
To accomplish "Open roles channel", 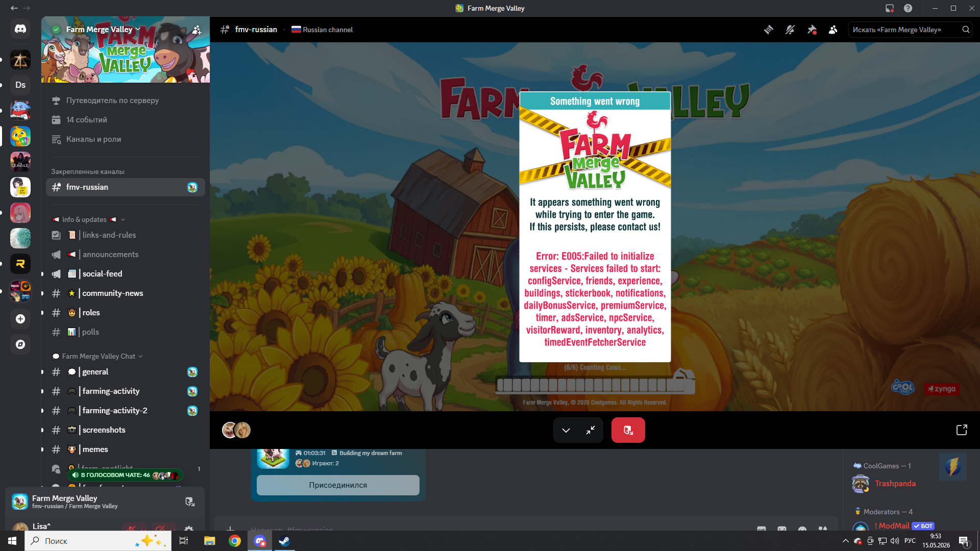I will click(x=126, y=313).
